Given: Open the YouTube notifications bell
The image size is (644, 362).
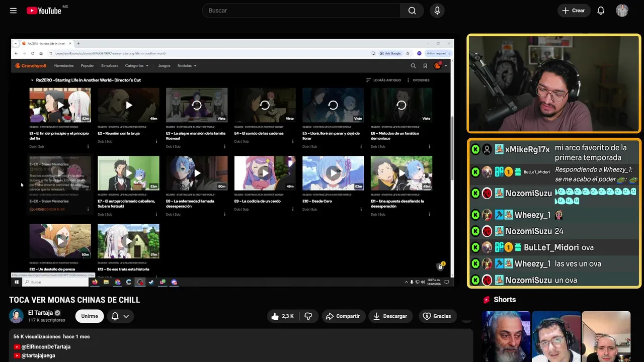Looking at the screenshot, I should pyautogui.click(x=601, y=11).
